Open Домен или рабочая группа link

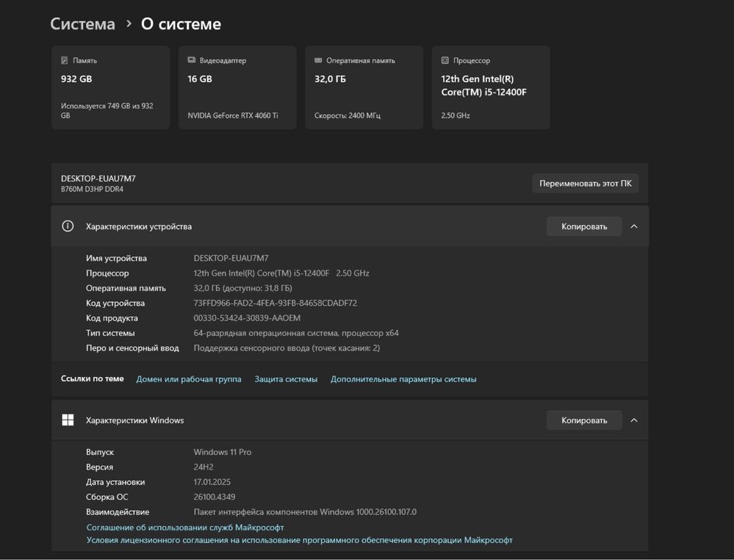(189, 379)
